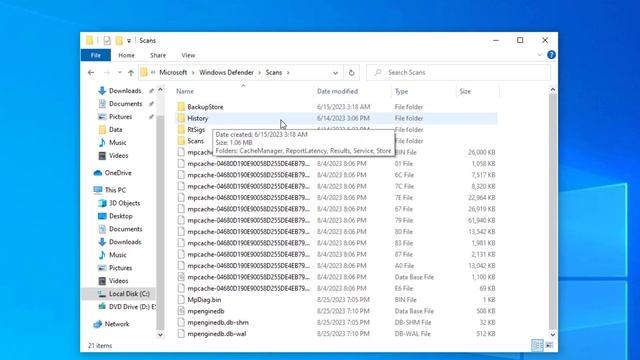The image size is (640, 360).
Task: Click the Search Scans input field
Action: click(458, 72)
